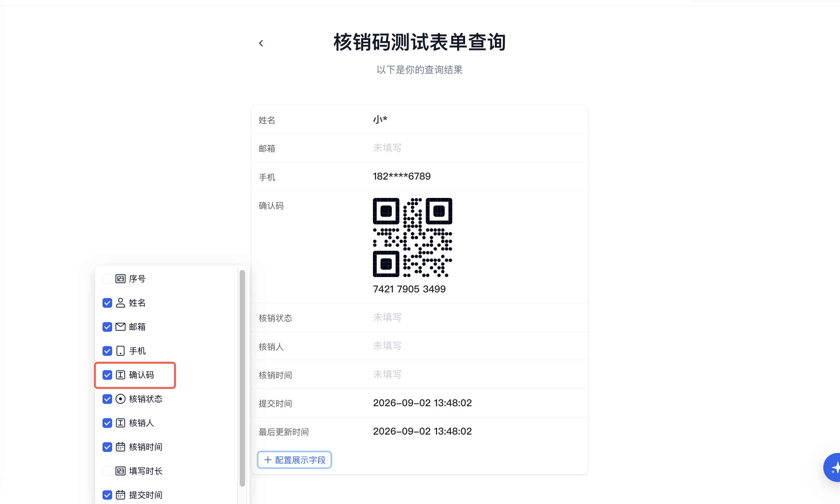Go back using the left chevron arrow
The height and width of the screenshot is (504, 840).
click(x=261, y=43)
